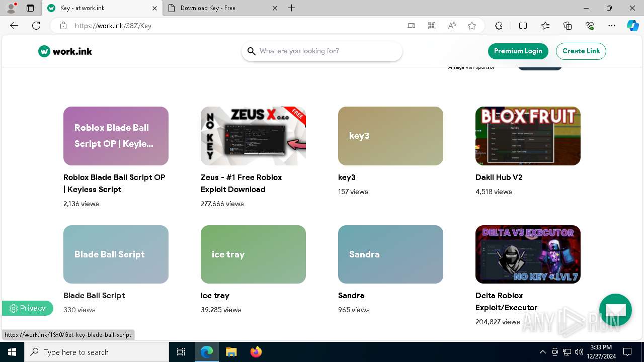
Task: Open notifications center icon
Action: pos(627,352)
